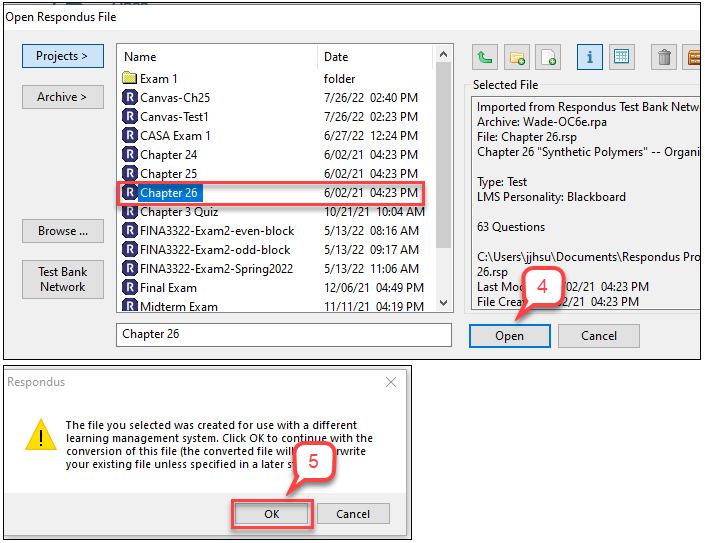705x543 pixels.
Task: Click the LMS Personality: Blackboard line
Action: pyautogui.click(x=551, y=197)
